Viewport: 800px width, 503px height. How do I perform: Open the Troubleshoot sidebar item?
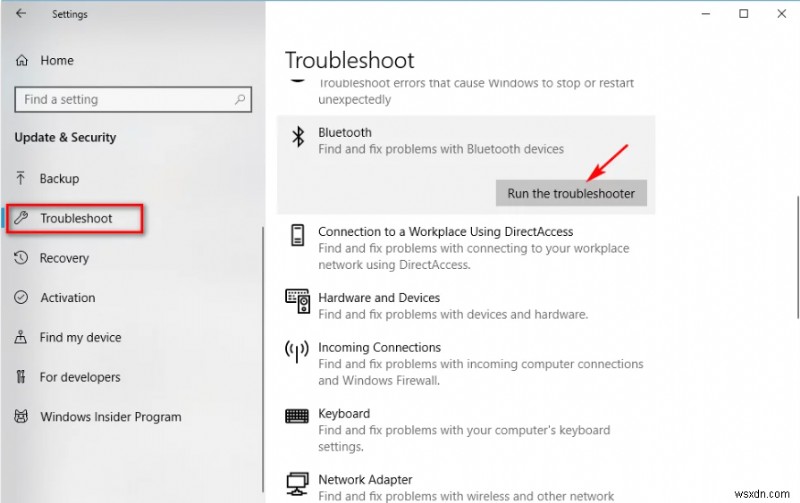76,218
